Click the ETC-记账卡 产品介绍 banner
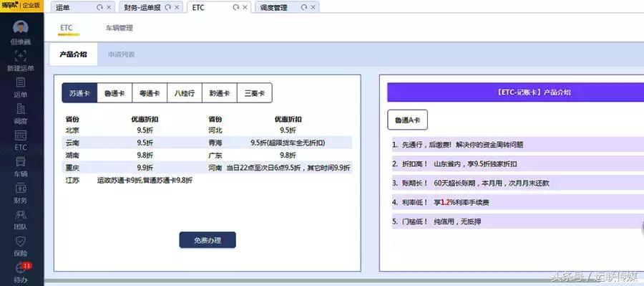Screen dimensions: 644x286 point(515,92)
